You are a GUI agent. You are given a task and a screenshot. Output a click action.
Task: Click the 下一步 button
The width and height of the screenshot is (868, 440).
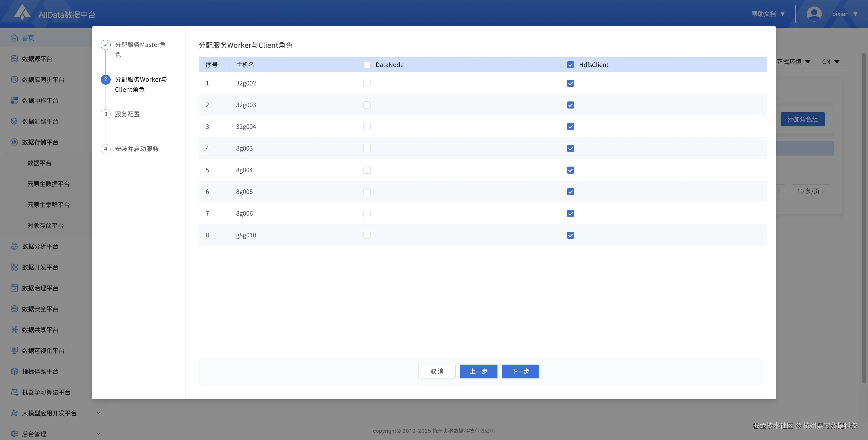pos(520,371)
